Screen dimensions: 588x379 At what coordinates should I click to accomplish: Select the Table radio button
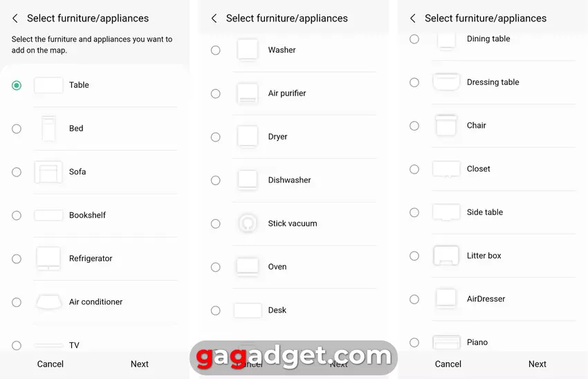click(x=17, y=85)
